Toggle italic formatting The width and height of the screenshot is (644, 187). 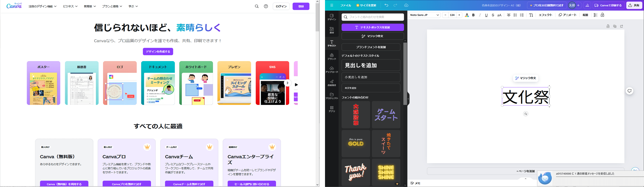click(480, 15)
